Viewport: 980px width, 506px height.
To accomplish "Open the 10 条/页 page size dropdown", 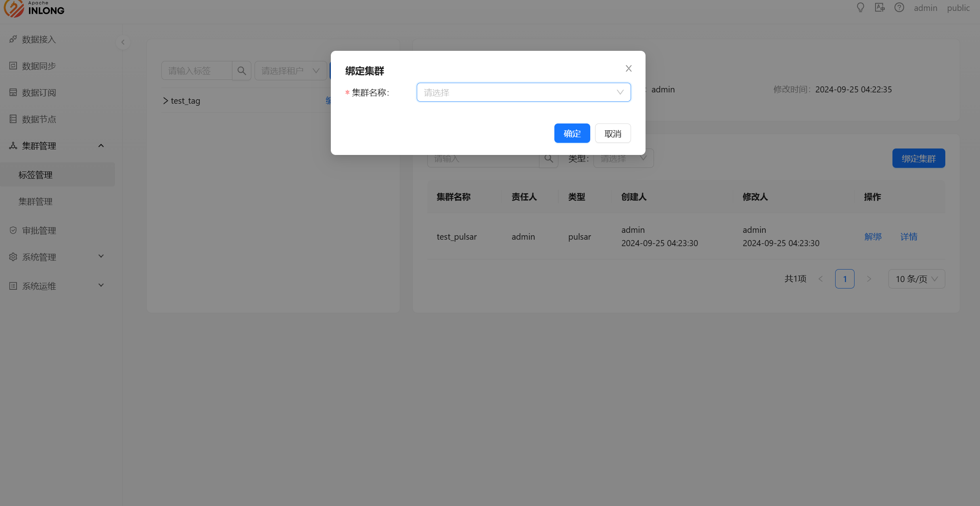I will coord(916,279).
